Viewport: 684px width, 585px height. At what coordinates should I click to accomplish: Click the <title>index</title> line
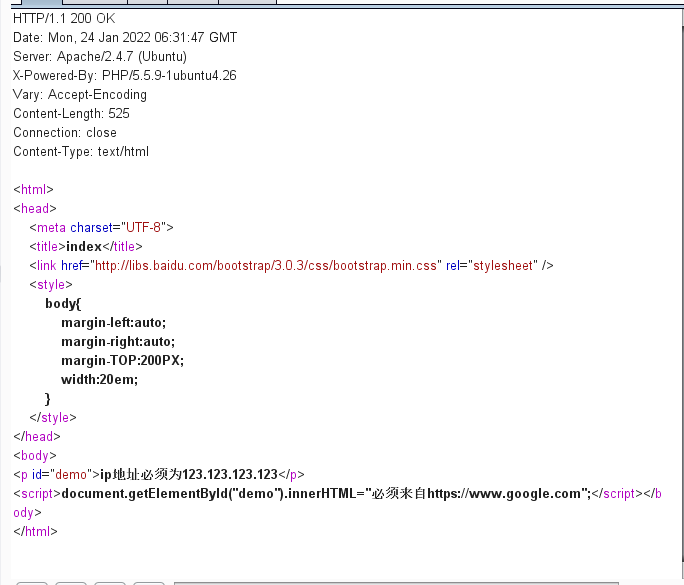(x=86, y=246)
